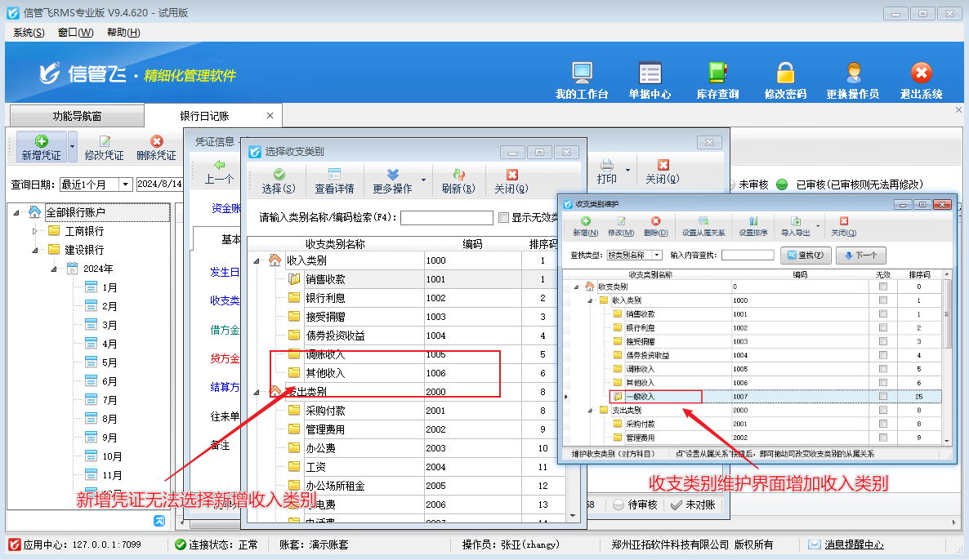Click the 修改密码 padlock icon
969x560 pixels.
coord(785,81)
